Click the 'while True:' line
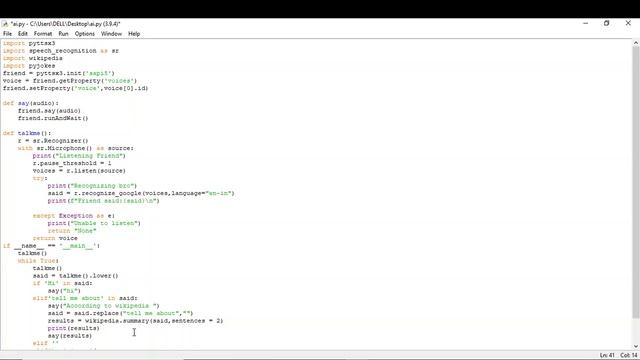The height and width of the screenshot is (360, 640). click(38, 261)
